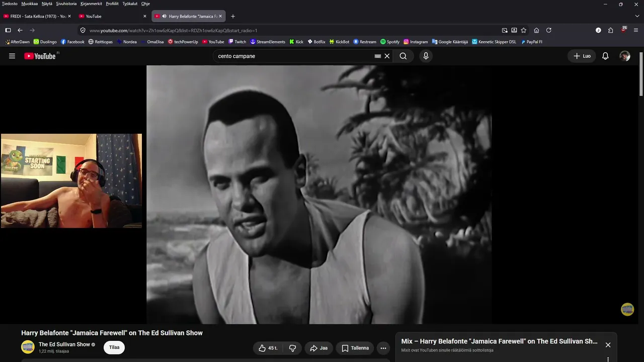Screen dimensions: 644x362
Task: Open the Työkalut menu
Action: [x=130, y=4]
